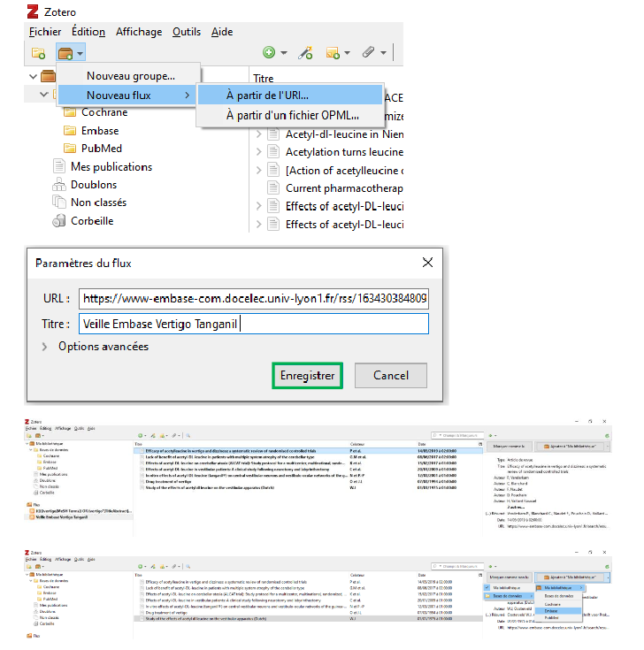Choose À partir d'un fichier OPML...

(x=292, y=115)
